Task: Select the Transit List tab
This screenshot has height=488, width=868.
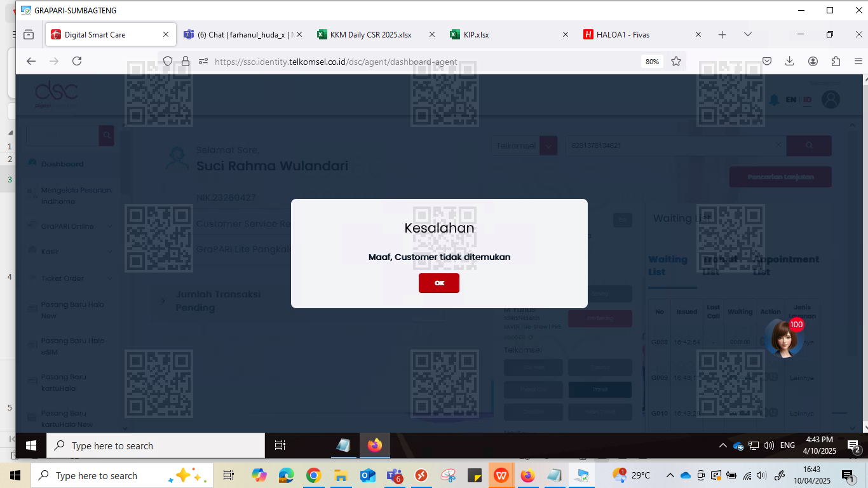Action: [721, 266]
